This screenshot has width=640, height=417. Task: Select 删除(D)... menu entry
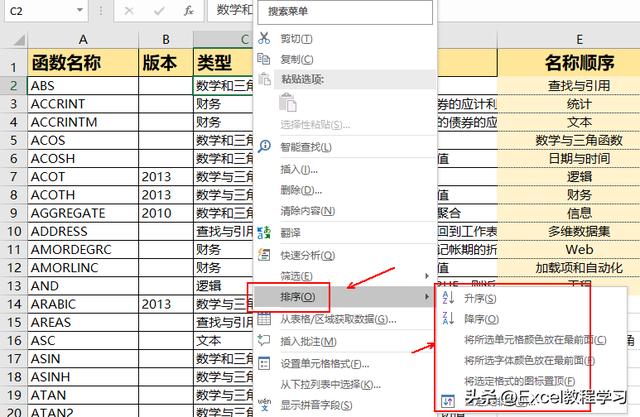[301, 190]
